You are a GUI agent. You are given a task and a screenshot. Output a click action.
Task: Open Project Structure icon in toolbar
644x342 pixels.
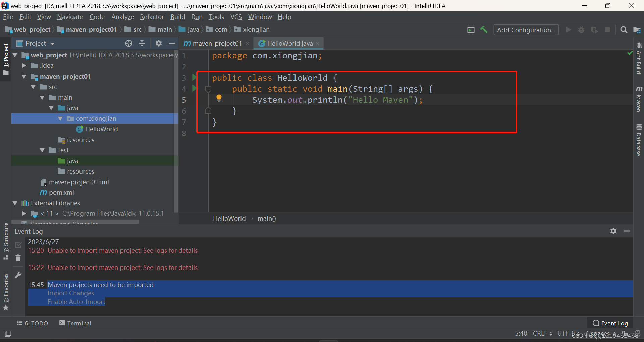(637, 30)
